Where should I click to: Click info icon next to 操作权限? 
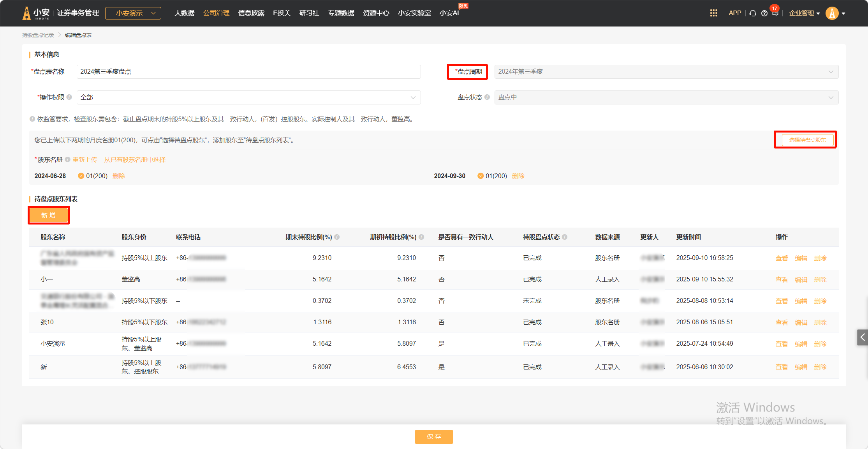[69, 97]
